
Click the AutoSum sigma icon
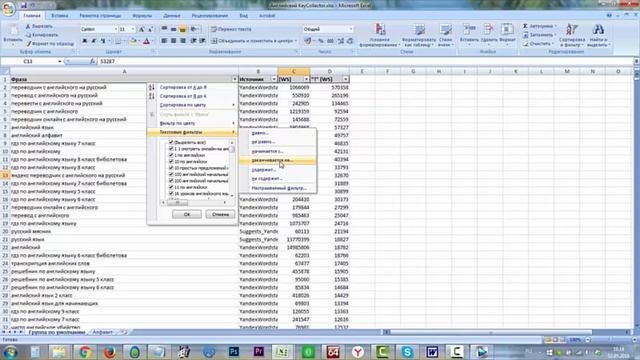525,26
